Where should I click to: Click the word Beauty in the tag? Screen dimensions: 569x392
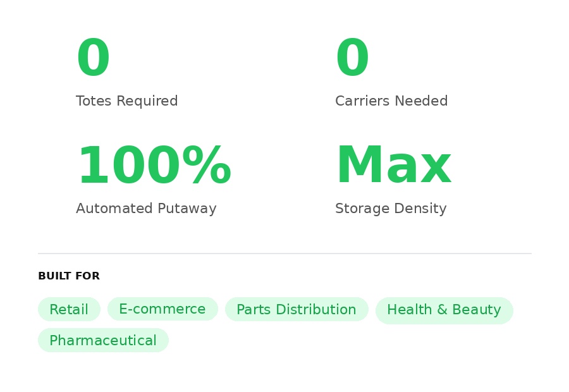click(477, 310)
